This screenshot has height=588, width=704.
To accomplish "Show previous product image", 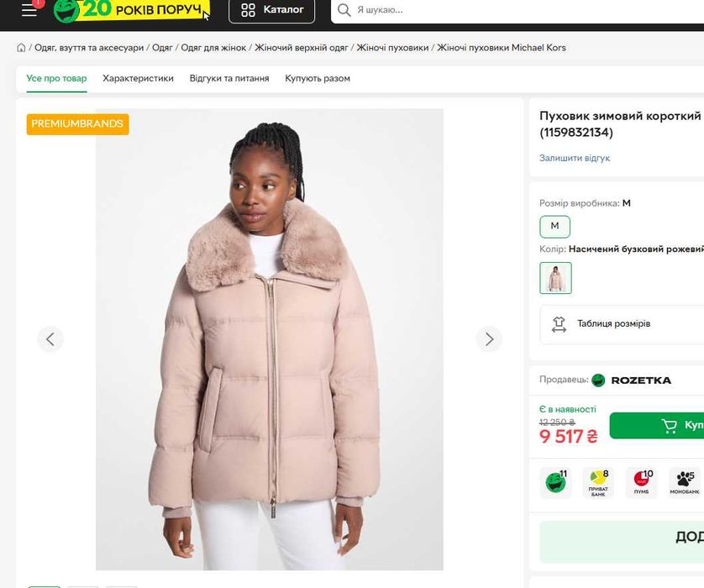I will click(x=50, y=339).
